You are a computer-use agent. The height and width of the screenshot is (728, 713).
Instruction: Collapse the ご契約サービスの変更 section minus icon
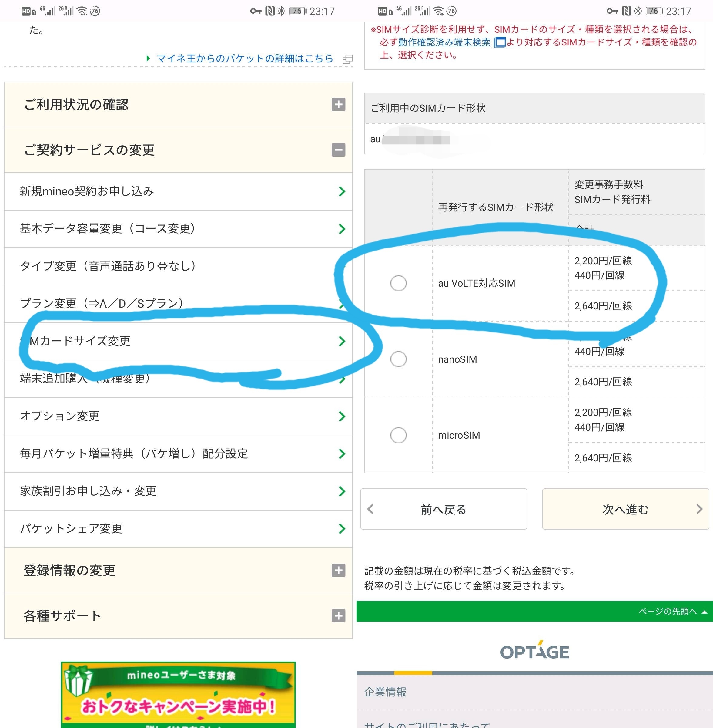click(x=338, y=150)
